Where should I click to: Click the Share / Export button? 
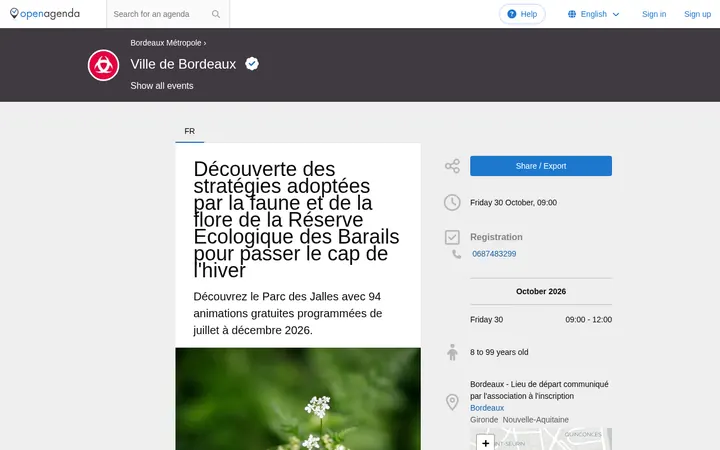coord(540,166)
